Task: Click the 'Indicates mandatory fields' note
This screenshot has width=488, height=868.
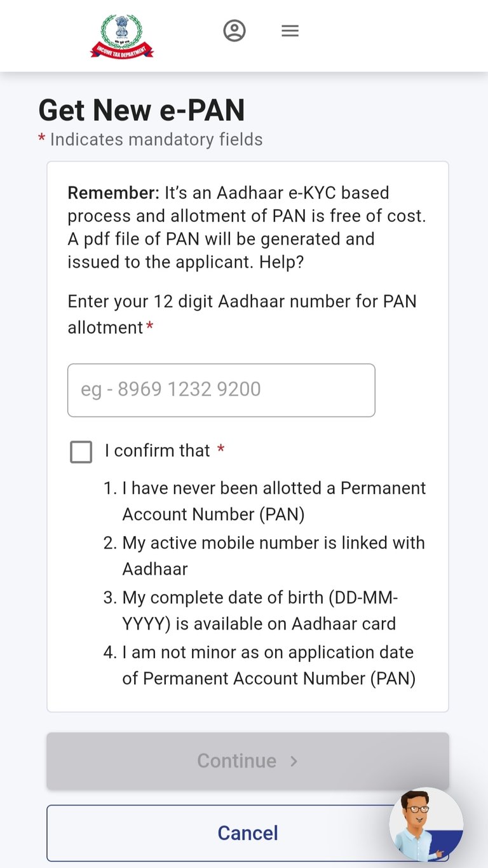Action: coord(156,140)
